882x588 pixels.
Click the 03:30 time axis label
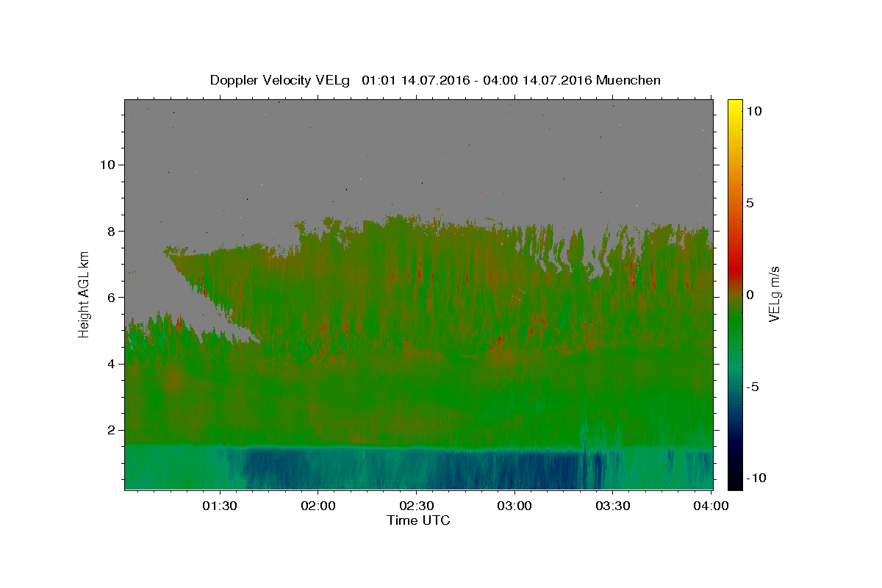613,506
